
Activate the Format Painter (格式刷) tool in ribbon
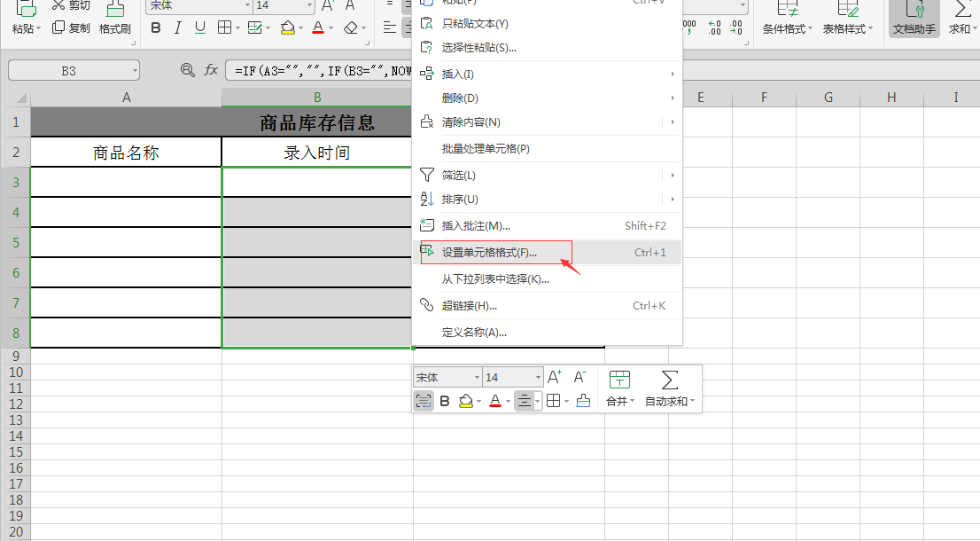pos(115,18)
